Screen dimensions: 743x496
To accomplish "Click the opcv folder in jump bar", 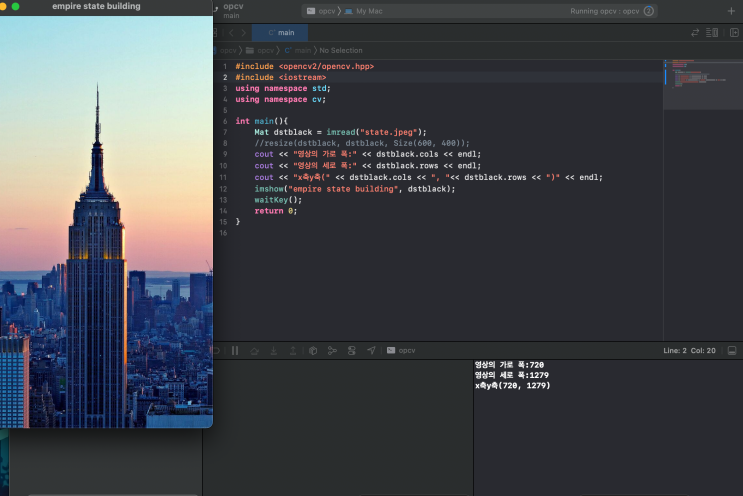I will (260, 50).
